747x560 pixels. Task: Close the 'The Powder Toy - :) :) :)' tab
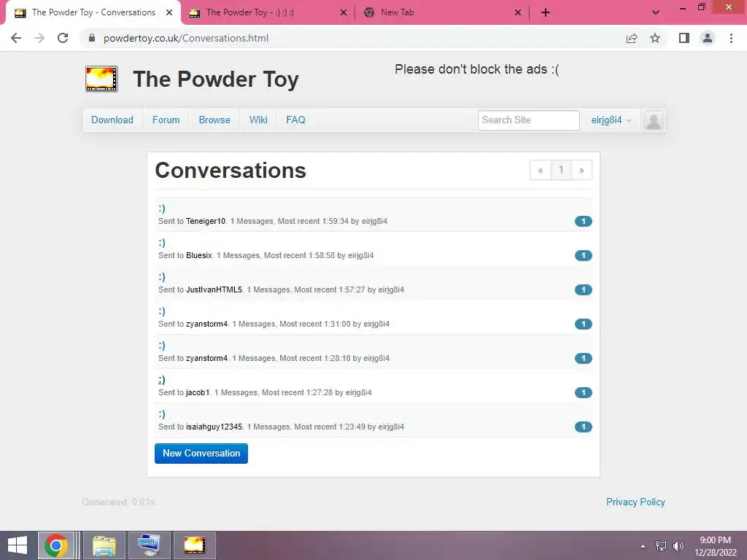(x=344, y=12)
